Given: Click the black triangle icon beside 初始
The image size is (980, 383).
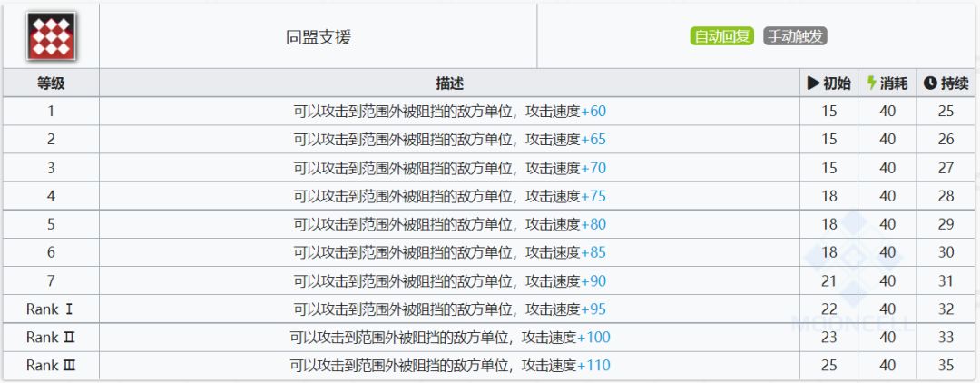Looking at the screenshot, I should click(x=813, y=83).
